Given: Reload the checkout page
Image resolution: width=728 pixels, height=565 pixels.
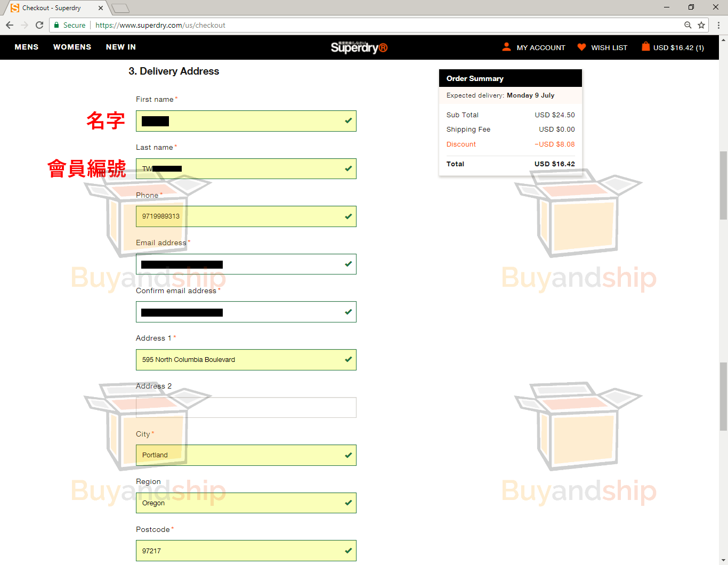Looking at the screenshot, I should (x=39, y=25).
